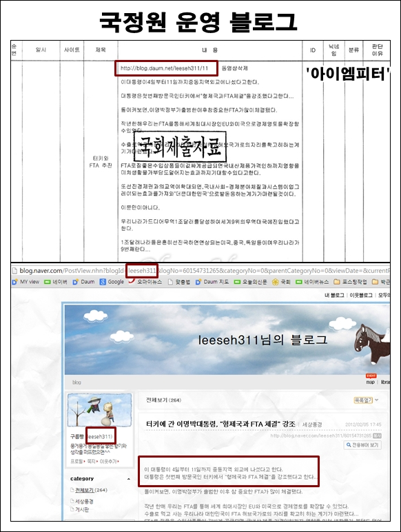The image size is (401, 532).
Task: Open the 포스팅작업 bookmarks folder
Action: click(x=351, y=282)
